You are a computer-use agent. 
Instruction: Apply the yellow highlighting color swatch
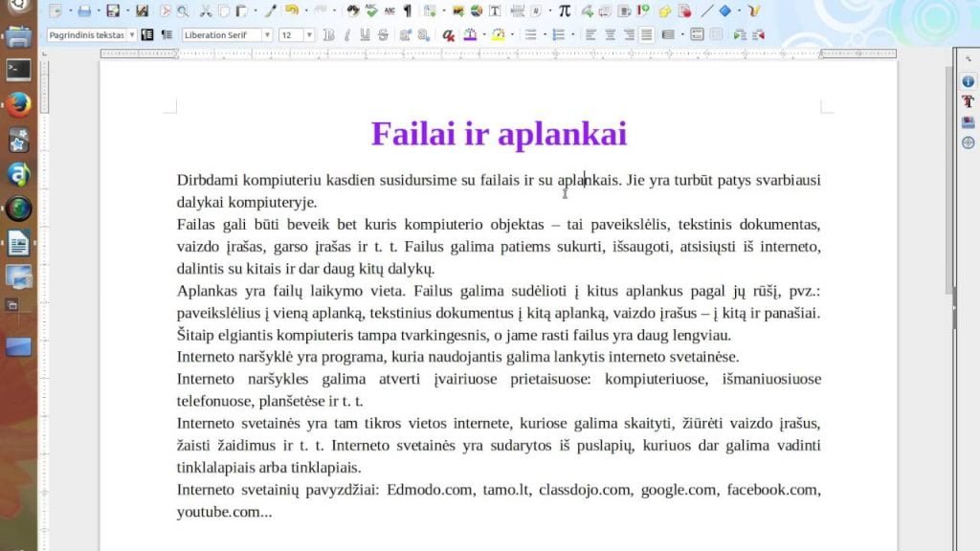(498, 35)
